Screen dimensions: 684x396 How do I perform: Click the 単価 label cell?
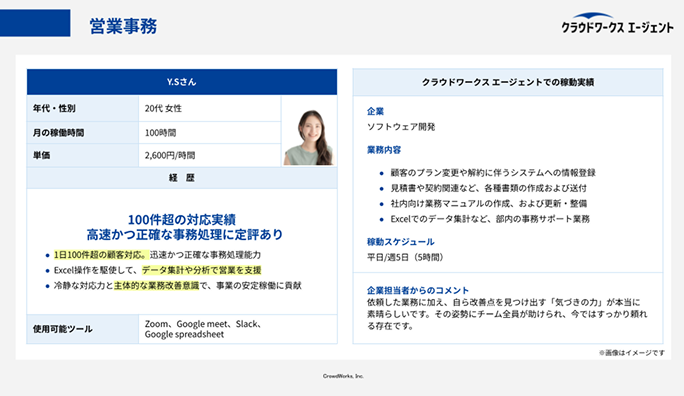[83, 155]
